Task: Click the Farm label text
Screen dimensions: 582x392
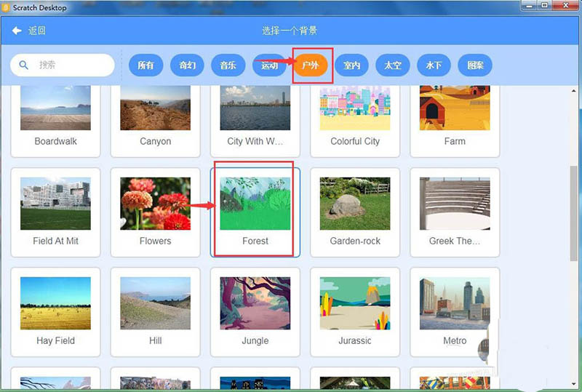Action: point(455,141)
